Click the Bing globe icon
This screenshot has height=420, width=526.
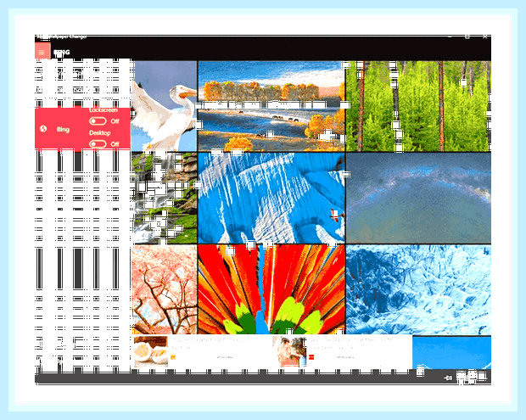point(43,129)
